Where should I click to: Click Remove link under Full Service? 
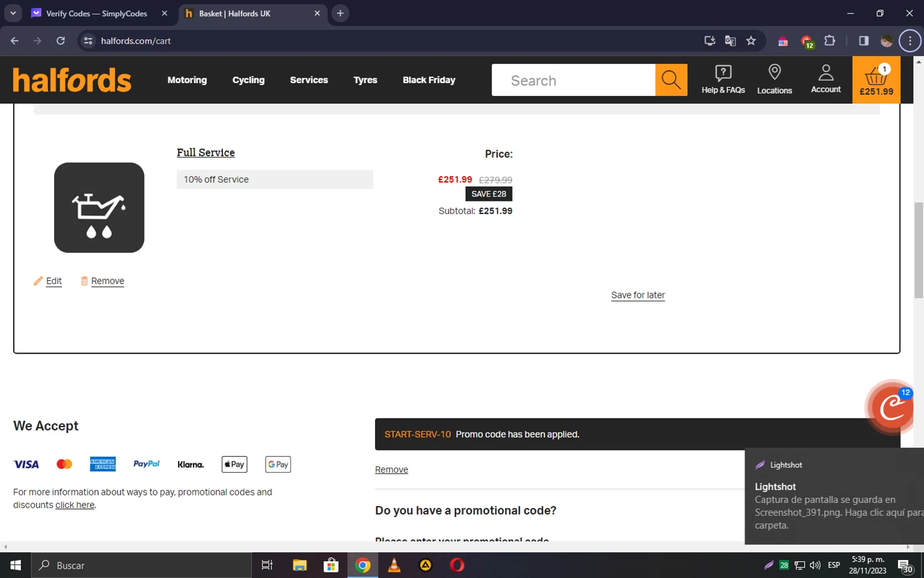(x=108, y=281)
